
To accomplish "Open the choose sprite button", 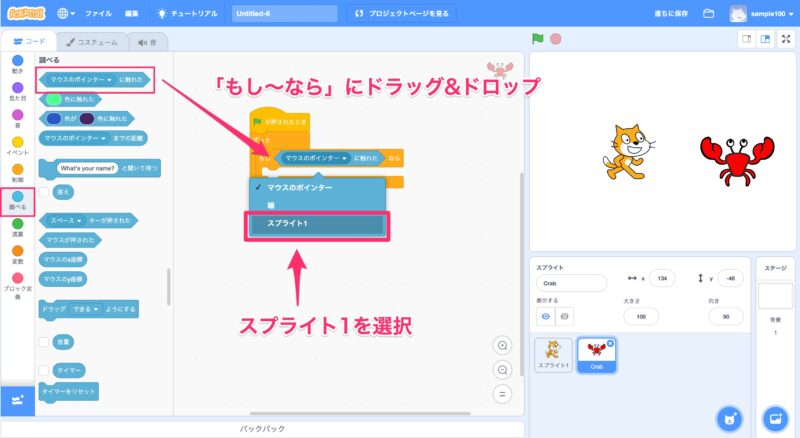I will tap(731, 417).
